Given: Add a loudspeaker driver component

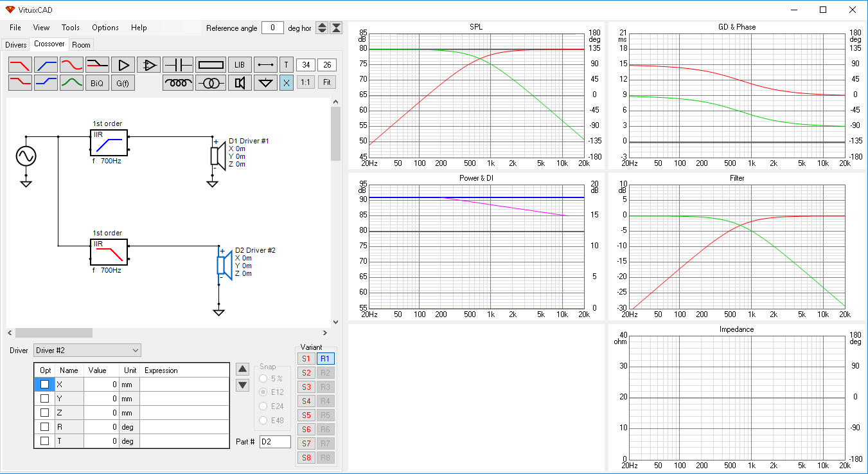Looking at the screenshot, I should [x=240, y=83].
